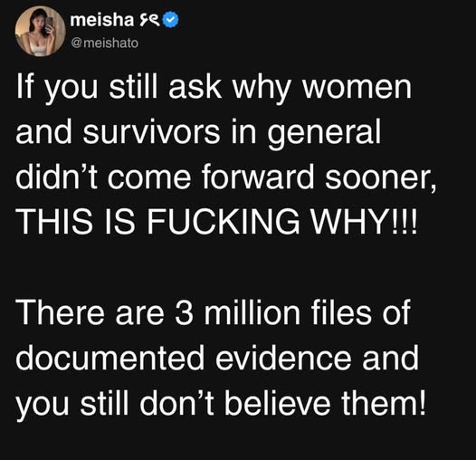Image resolution: width=476 pixels, height=460 pixels.
Task: Open the meisha display name link
Action: pos(102,20)
